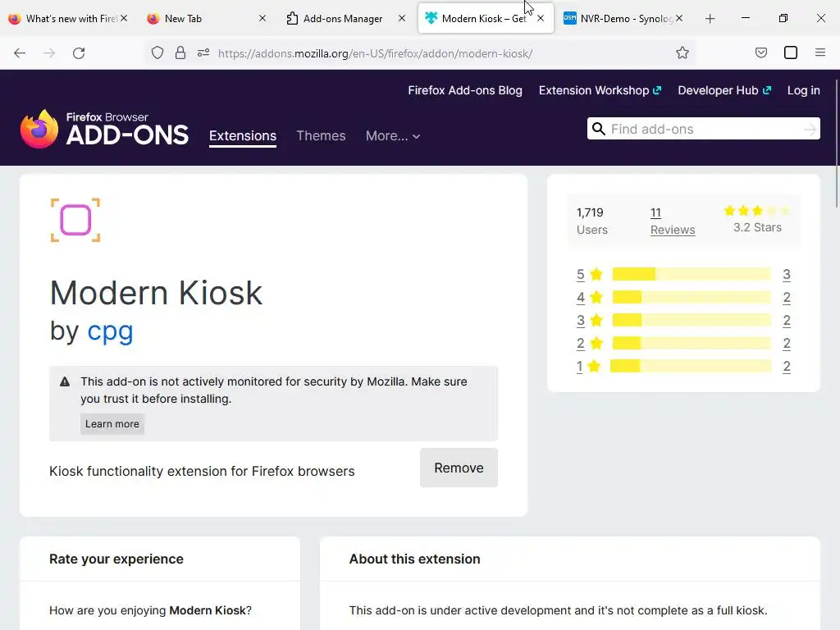Viewport: 840px width, 630px height.
Task: Open the 11 Reviews link
Action: tap(673, 221)
